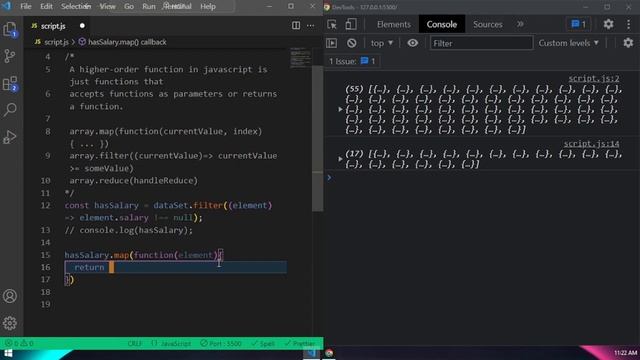The image size is (640, 360).
Task: Split the editor to the right
Action: pyautogui.click(x=296, y=26)
